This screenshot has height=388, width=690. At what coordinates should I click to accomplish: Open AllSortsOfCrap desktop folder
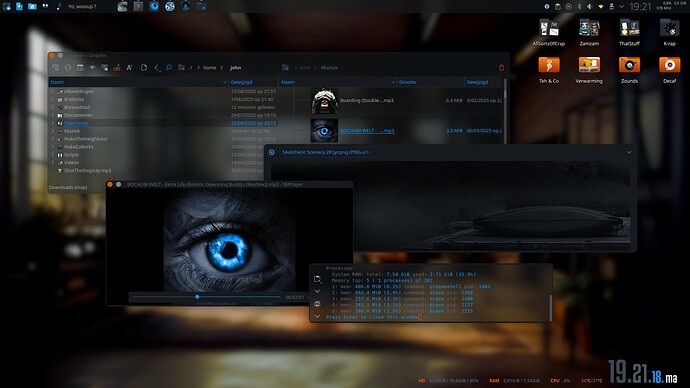coord(549,33)
